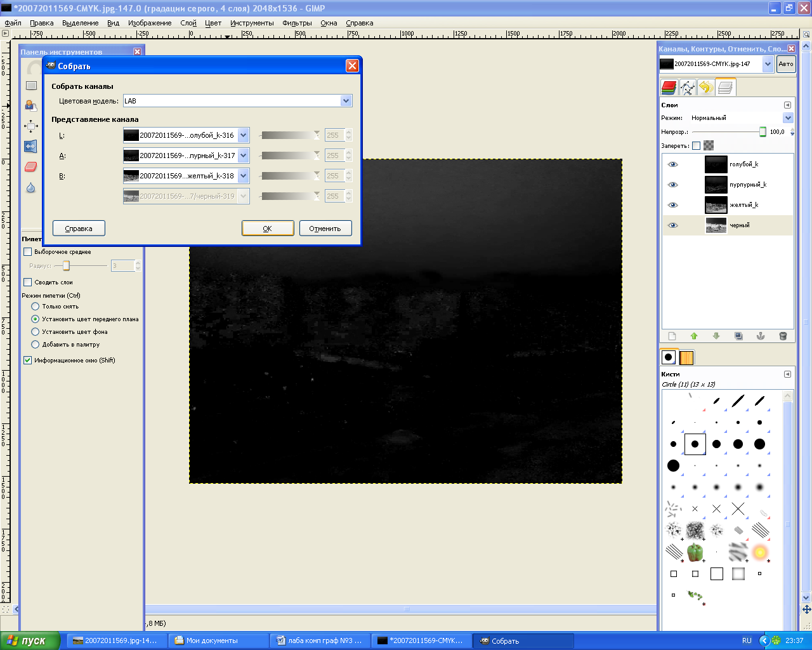Click the пуск Start button
Image resolution: width=812 pixels, height=650 pixels.
(30, 640)
